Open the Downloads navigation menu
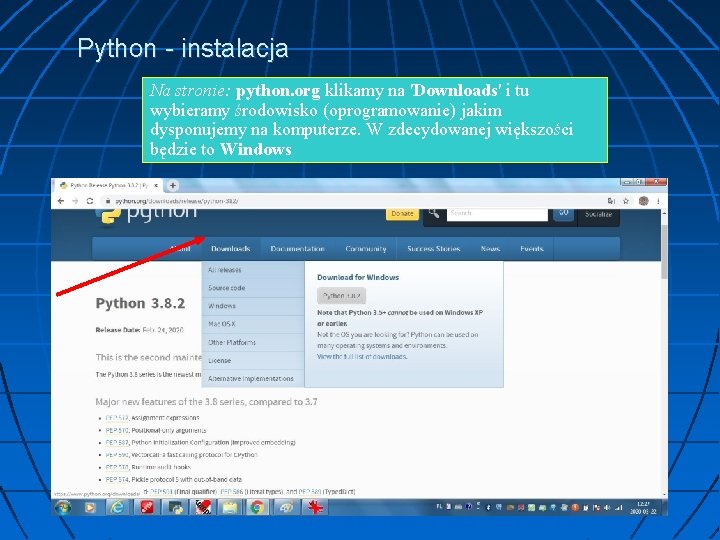 pos(231,249)
